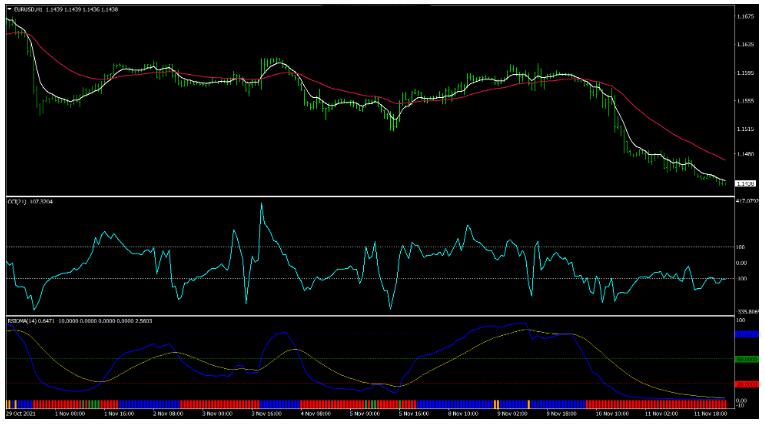Click the 9 Nov 02:00 time axis label
The height and width of the screenshot is (425, 765).
pyautogui.click(x=512, y=414)
